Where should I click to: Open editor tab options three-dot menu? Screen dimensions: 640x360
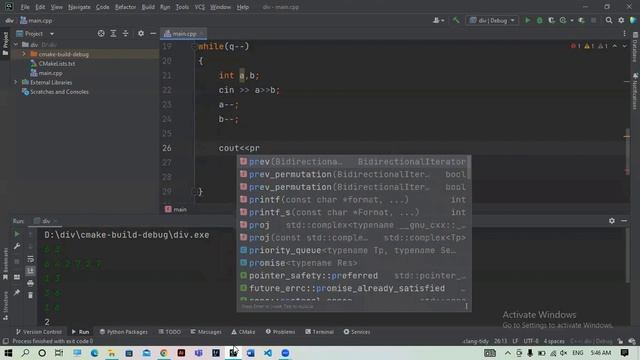coord(624,33)
